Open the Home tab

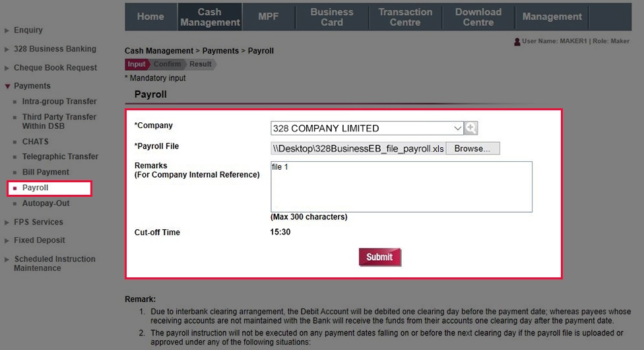(x=150, y=17)
